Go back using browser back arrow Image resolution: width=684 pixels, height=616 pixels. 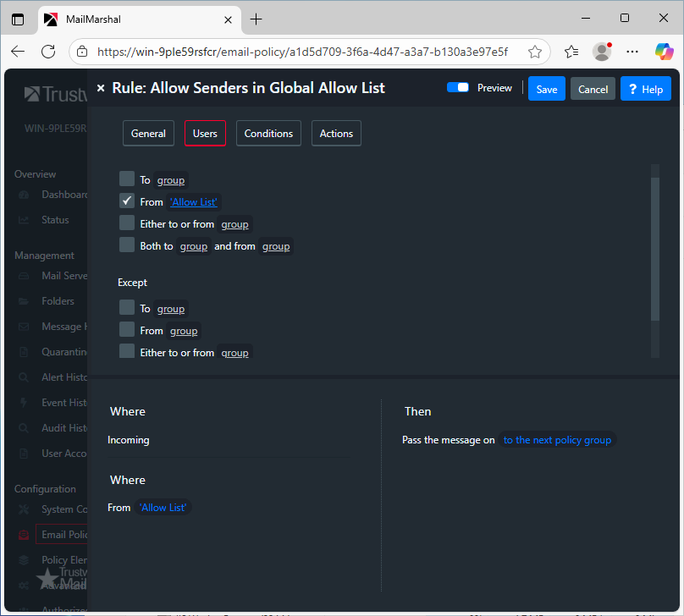[18, 52]
